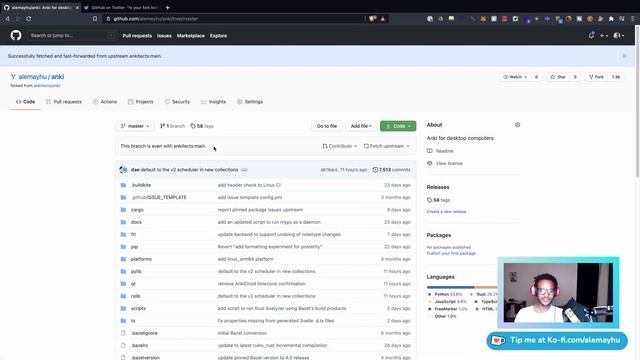Dismiss the fetched and fast-forwarded banner

pyautogui.click(x=624, y=56)
